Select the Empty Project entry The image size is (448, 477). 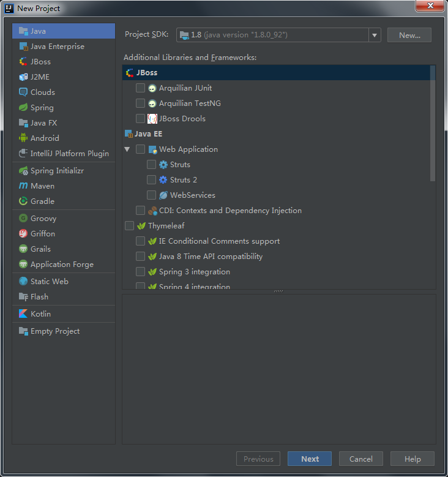64,331
